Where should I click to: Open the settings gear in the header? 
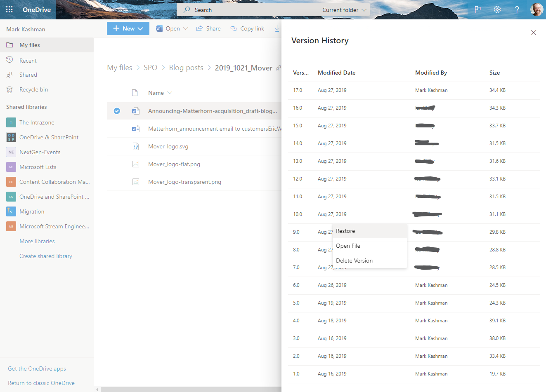tap(497, 9)
